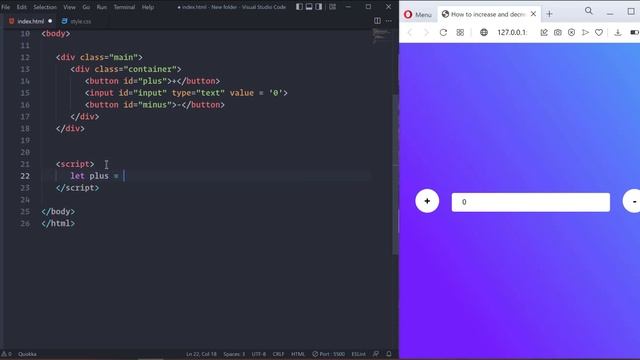Open the View menu in VS Code

(x=69, y=7)
